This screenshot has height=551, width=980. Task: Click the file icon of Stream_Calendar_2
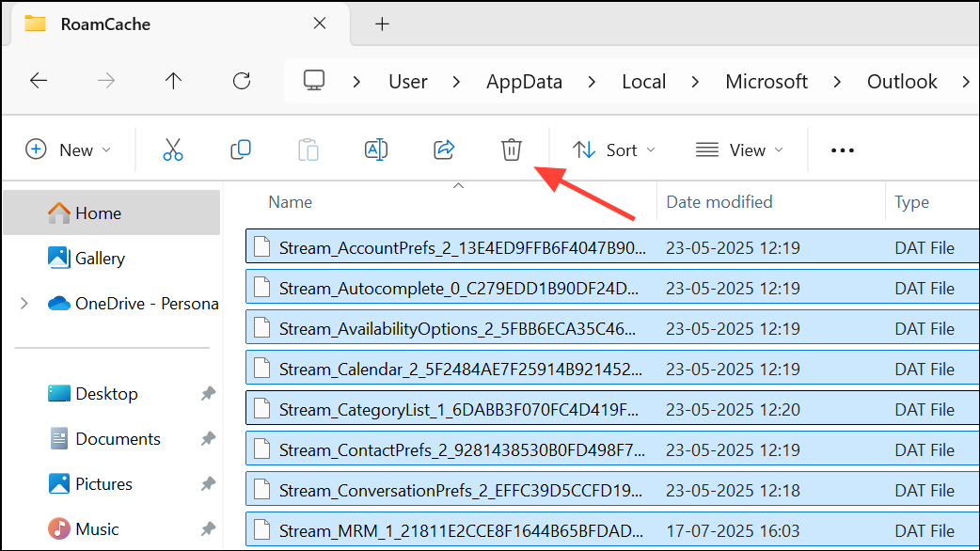coord(261,369)
